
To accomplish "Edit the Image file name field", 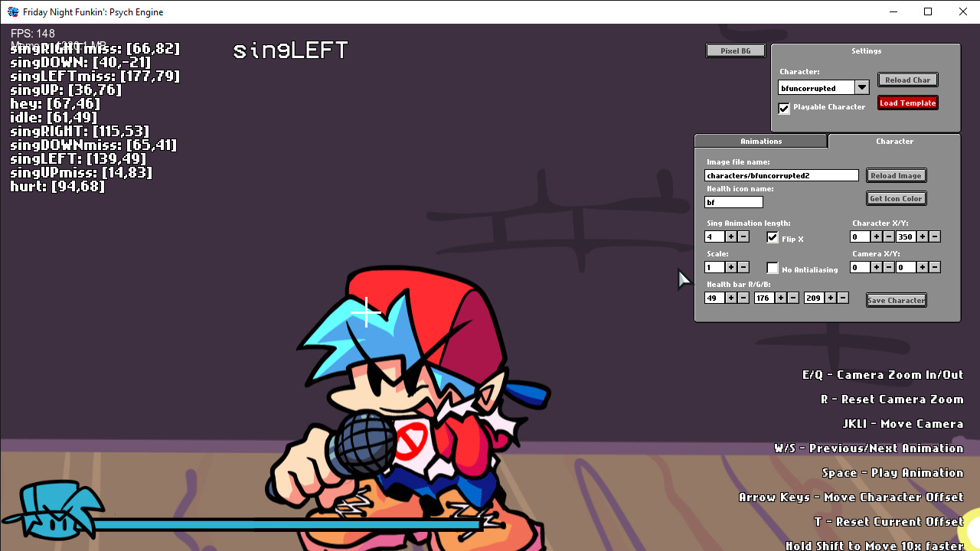I will (x=781, y=175).
